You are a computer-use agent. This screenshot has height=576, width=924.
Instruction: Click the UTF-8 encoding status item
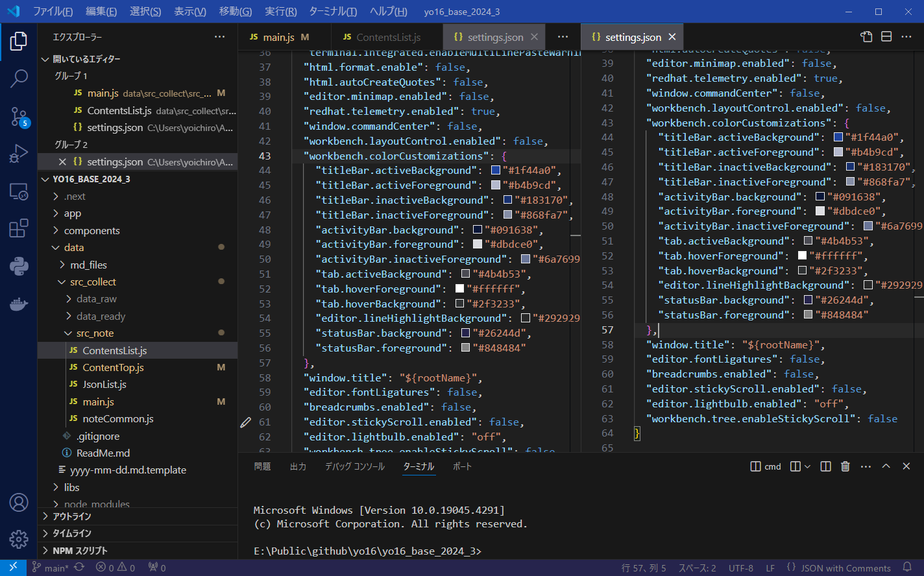[x=741, y=568]
